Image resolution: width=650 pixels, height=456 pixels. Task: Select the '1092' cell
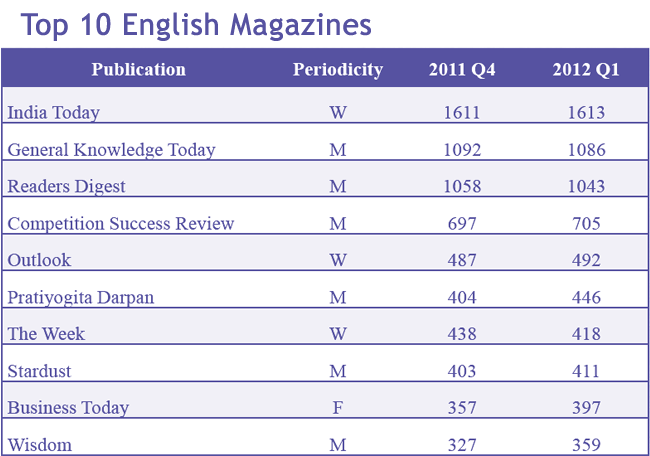pyautogui.click(x=462, y=150)
